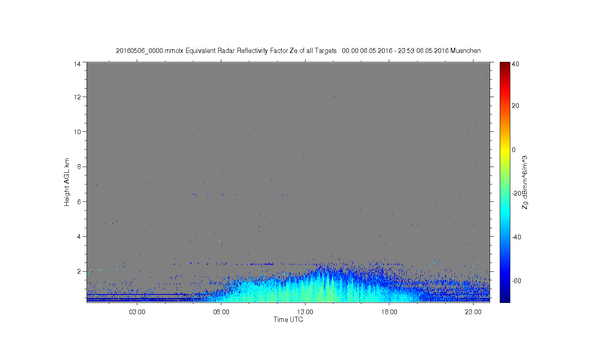
Task: Click the "Time UTC" axis label
Action: 288,320
